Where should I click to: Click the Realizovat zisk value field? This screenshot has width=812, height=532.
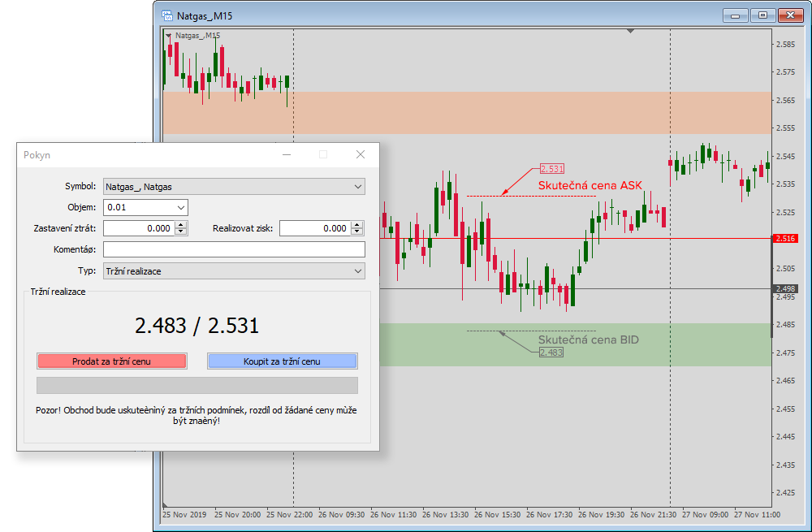pos(315,228)
